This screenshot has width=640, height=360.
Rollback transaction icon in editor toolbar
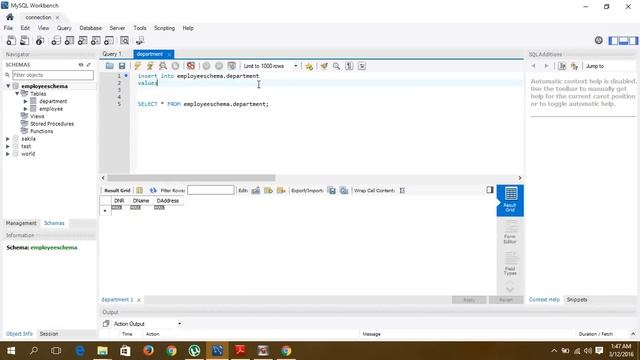click(219, 66)
